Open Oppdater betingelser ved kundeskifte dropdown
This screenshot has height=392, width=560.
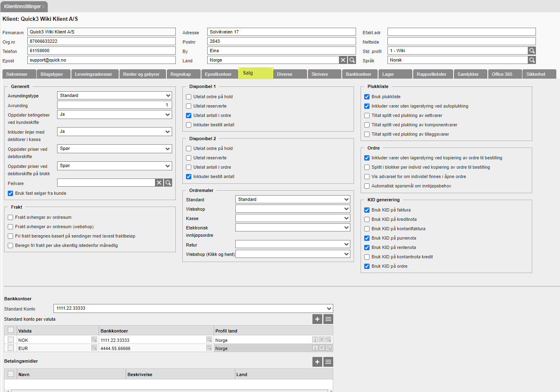pyautogui.click(x=115, y=115)
